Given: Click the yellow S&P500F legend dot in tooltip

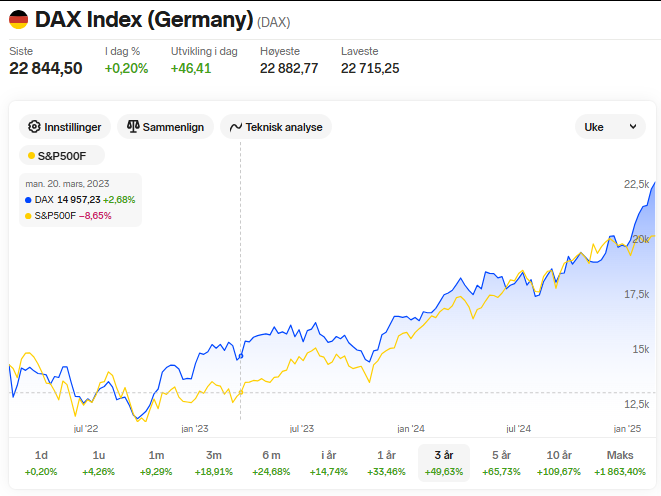Looking at the screenshot, I should [x=27, y=215].
